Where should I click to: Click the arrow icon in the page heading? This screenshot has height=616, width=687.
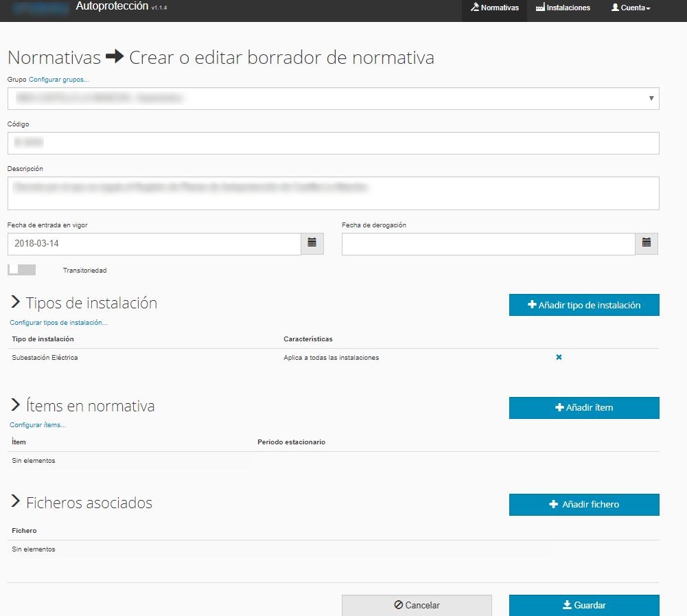pyautogui.click(x=115, y=58)
